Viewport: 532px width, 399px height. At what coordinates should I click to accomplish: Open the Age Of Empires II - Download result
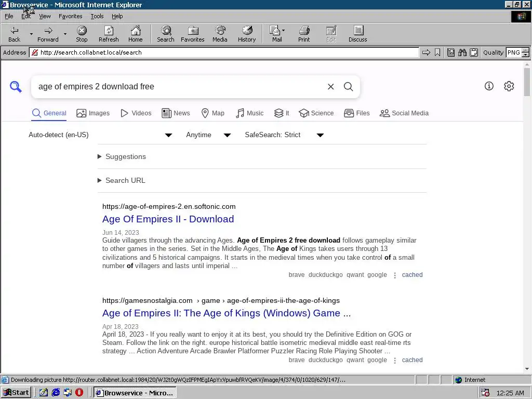(x=168, y=219)
